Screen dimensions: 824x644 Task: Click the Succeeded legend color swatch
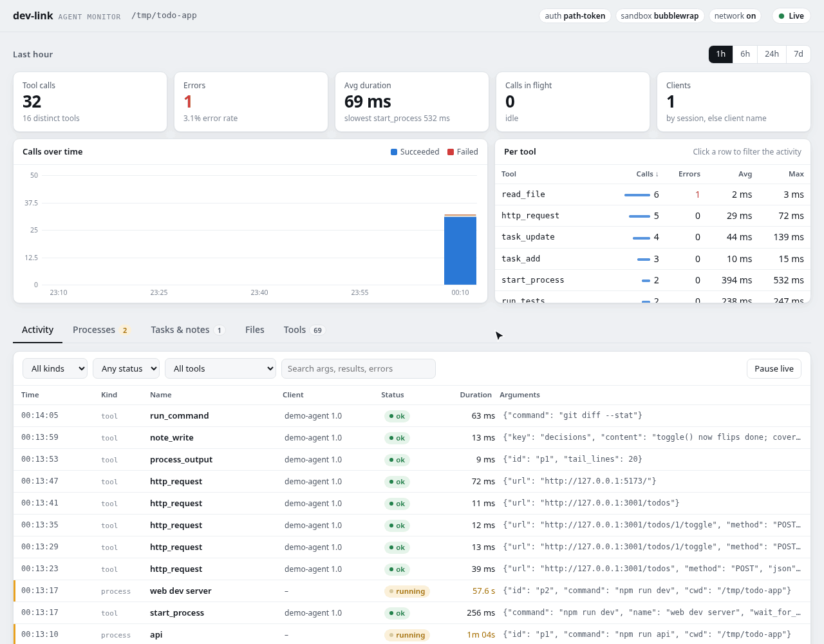(x=394, y=152)
